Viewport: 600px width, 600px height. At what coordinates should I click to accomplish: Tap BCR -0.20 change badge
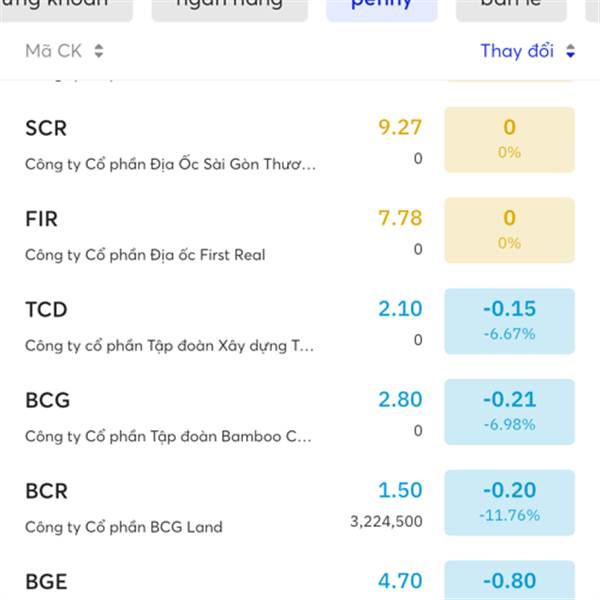(509, 502)
